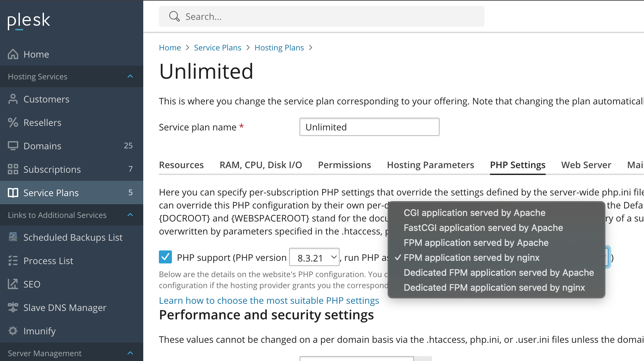Click the Slave DNS Manager icon
Viewport: 644px width, 361px height.
tap(13, 308)
